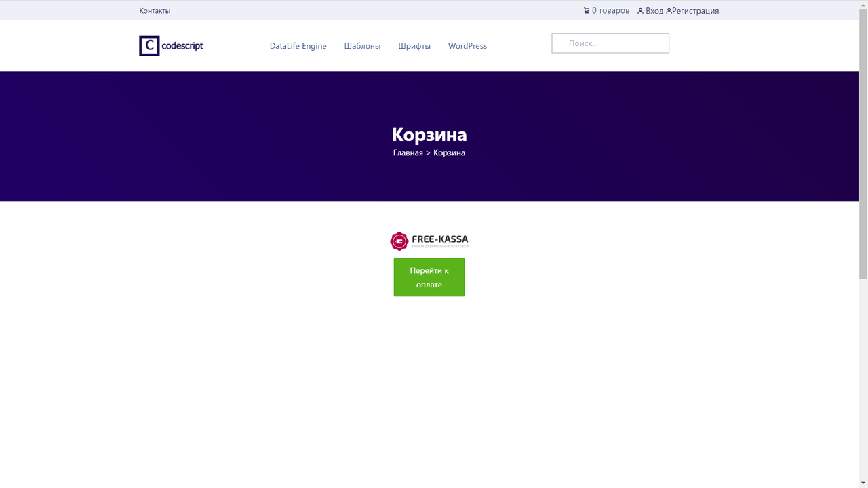Open the Шаблоны menu item
868x488 pixels.
tap(362, 46)
